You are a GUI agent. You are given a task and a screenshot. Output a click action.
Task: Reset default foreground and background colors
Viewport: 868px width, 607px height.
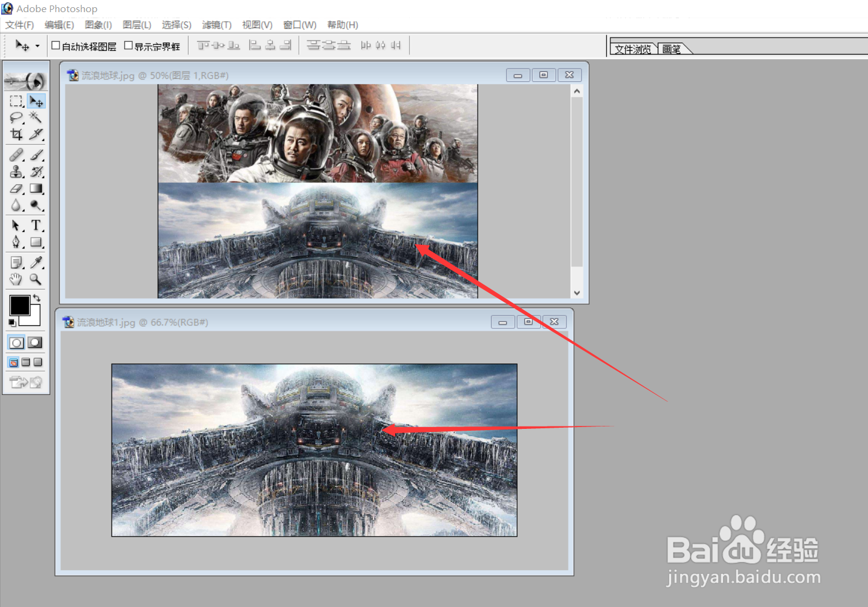tap(12, 322)
